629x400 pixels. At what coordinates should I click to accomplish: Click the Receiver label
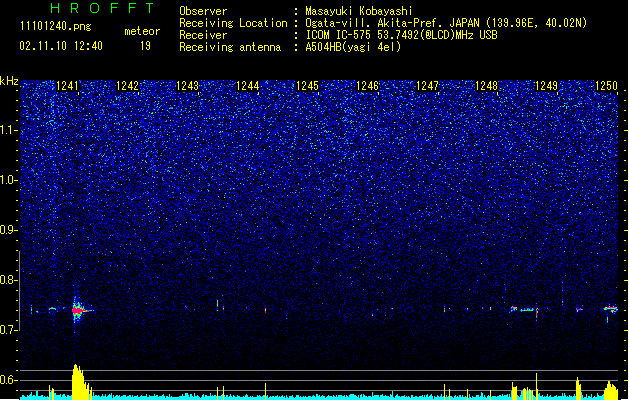pyautogui.click(x=203, y=35)
